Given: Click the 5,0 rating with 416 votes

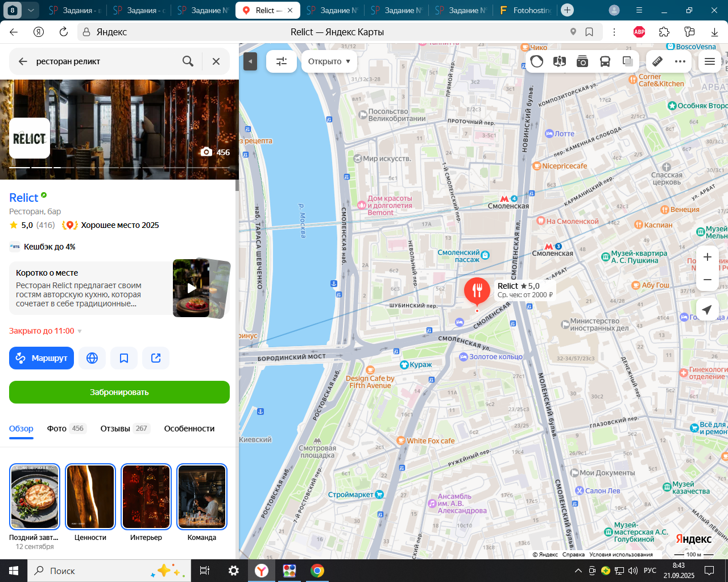Looking at the screenshot, I should coord(32,225).
